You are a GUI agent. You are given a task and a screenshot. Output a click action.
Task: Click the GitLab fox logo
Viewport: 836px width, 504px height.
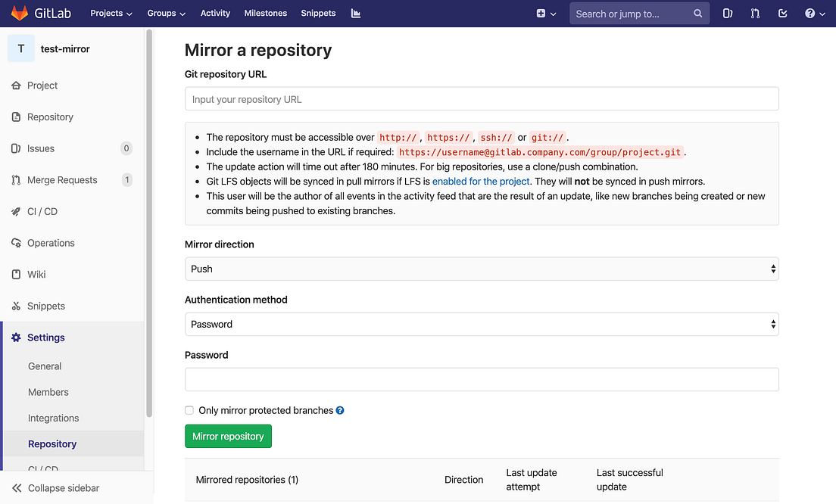[18, 13]
